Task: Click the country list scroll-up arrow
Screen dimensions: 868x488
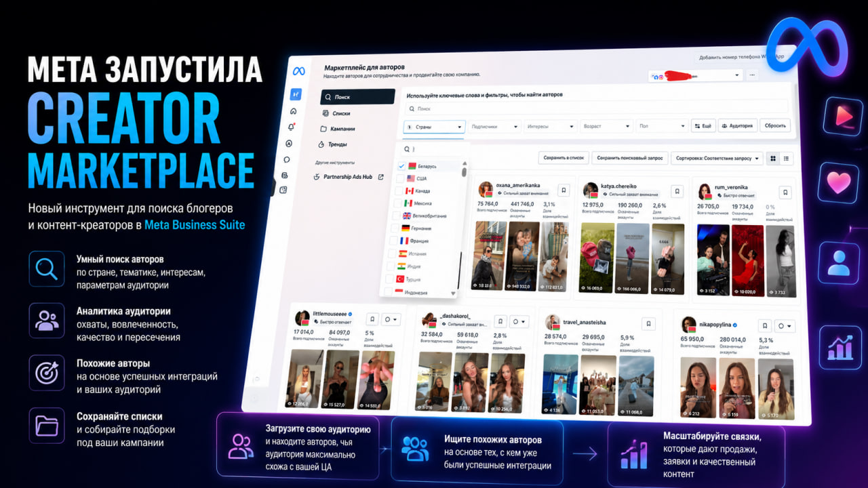Action: click(465, 163)
